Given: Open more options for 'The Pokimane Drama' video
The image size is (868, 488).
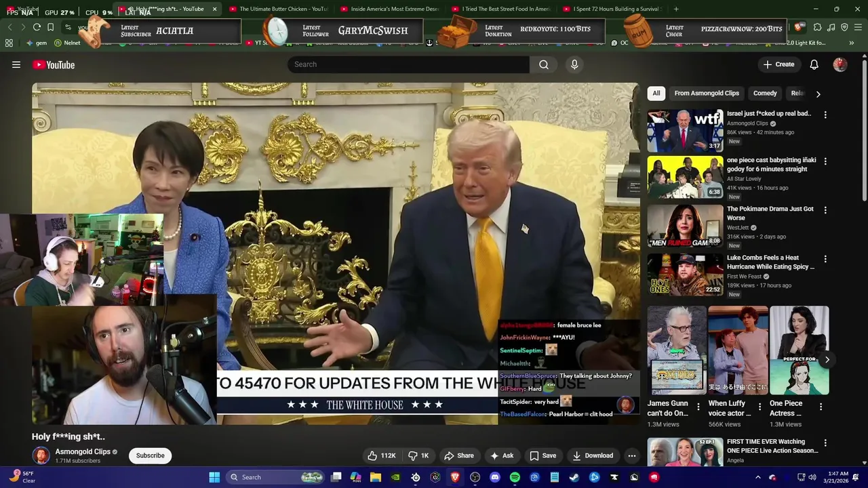Looking at the screenshot, I should click(825, 210).
